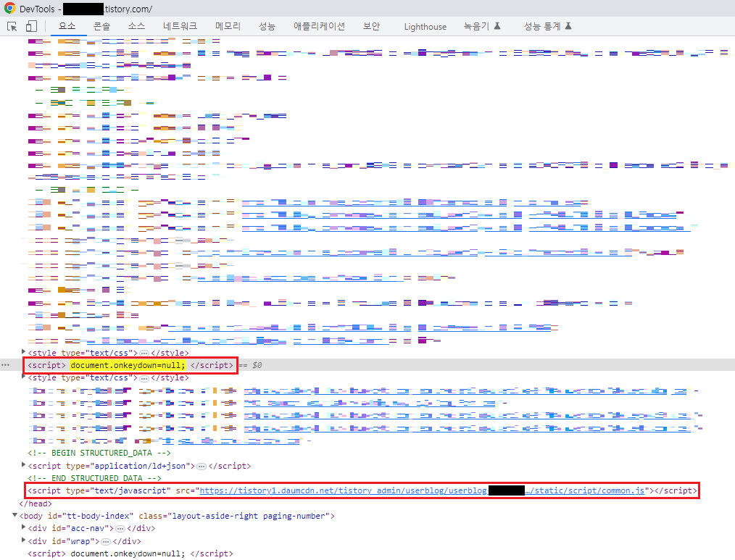Toggle the device toolbar icon
This screenshot has height=560, width=735.
[x=31, y=26]
